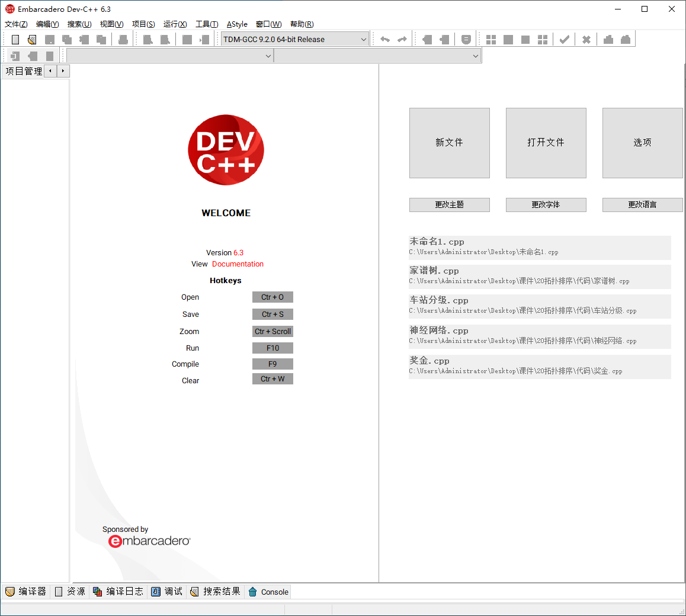Open the 搜索 menu

(79, 24)
